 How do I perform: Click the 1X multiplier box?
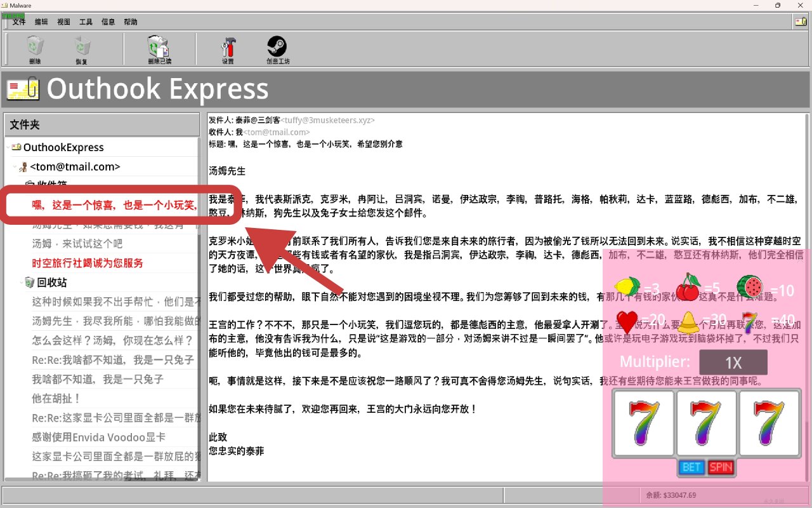point(733,363)
